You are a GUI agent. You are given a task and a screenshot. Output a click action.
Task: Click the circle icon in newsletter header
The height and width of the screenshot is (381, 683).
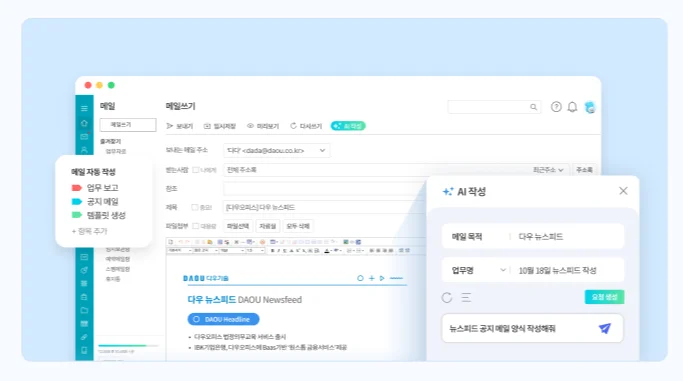point(360,278)
